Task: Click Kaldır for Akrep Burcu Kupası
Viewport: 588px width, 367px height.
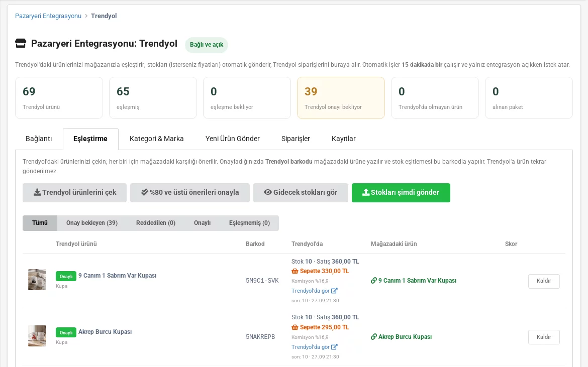Action: 544,337
